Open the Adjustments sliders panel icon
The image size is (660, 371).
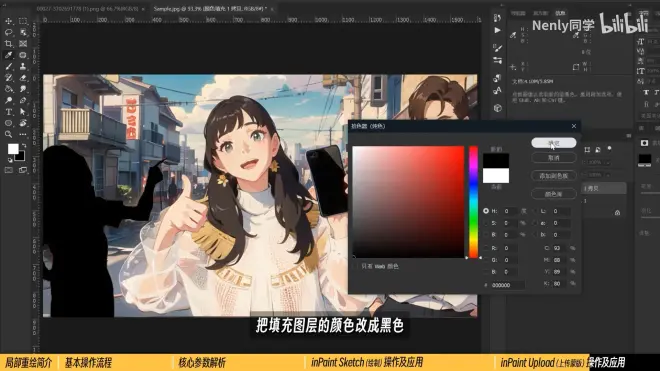coord(498,61)
